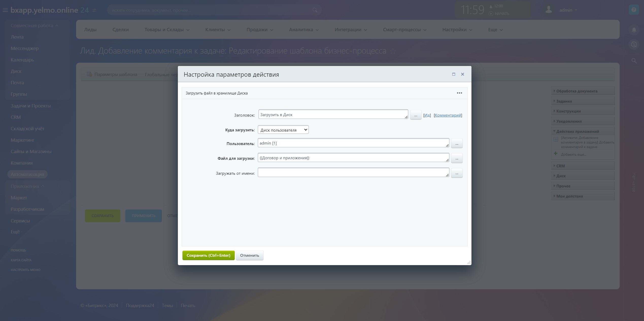Click the Ид link next to the title
644x321 pixels.
[x=427, y=115]
